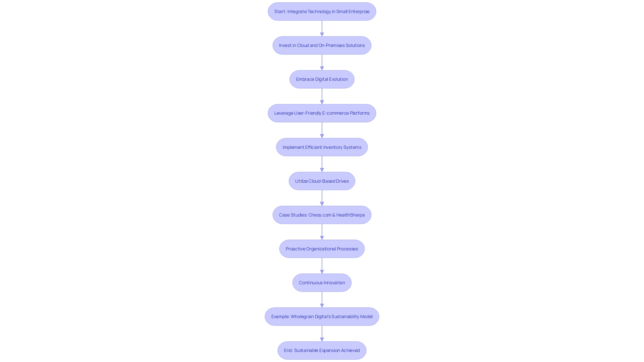The height and width of the screenshot is (362, 644).
Task: Expand the Wholegrain Digital node details
Action: point(322,316)
